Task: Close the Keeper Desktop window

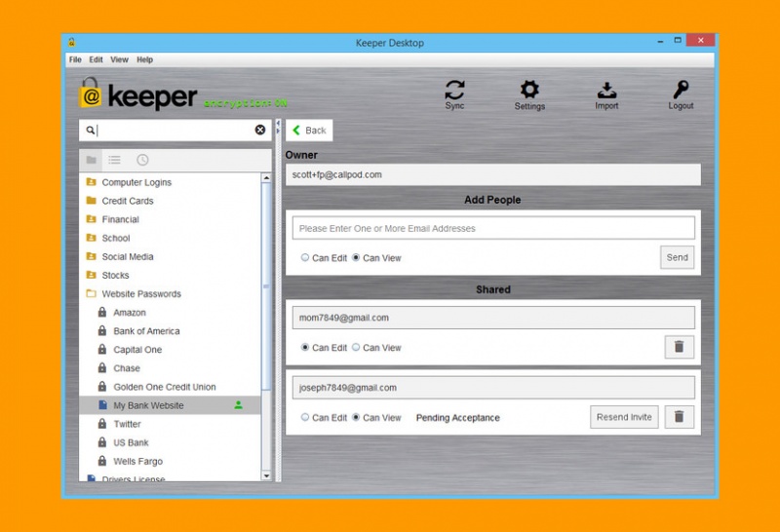Action: 700,40
